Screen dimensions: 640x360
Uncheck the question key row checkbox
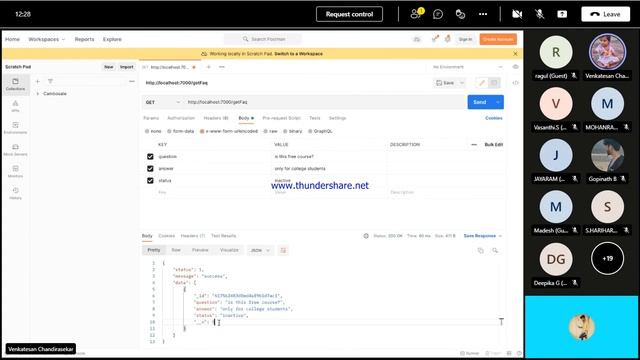[150, 156]
